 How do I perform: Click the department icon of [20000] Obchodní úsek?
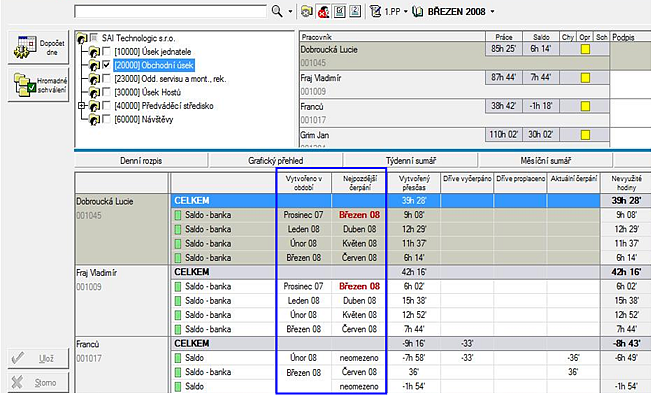coord(94,66)
